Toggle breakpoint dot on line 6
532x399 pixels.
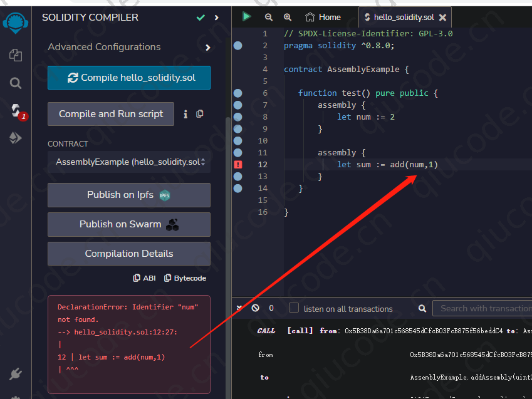click(x=238, y=93)
